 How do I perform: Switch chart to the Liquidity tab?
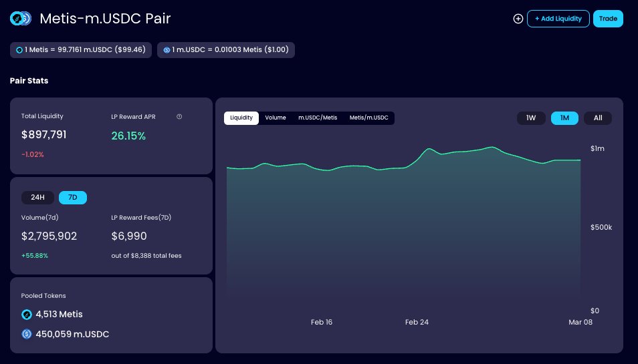coord(241,118)
